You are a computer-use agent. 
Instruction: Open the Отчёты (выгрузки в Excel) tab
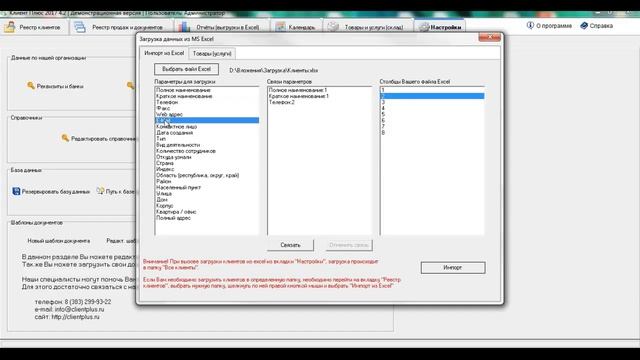point(221,27)
